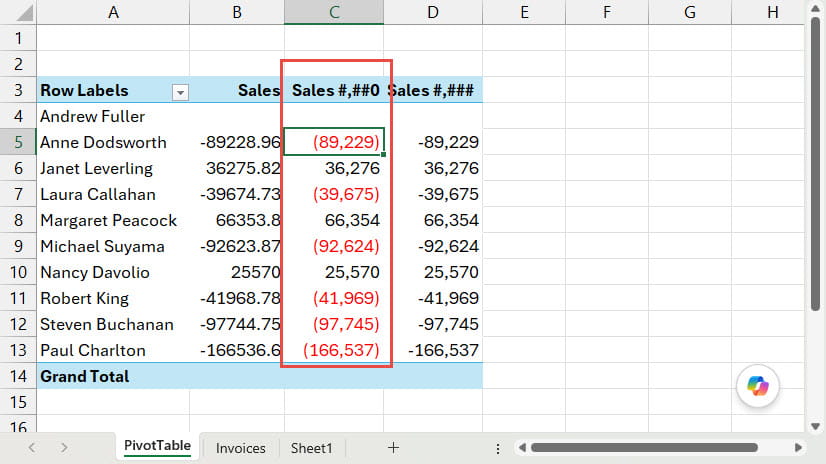The height and width of the screenshot is (464, 826).
Task: Switch to the Invoices sheet tab
Action: tap(240, 448)
